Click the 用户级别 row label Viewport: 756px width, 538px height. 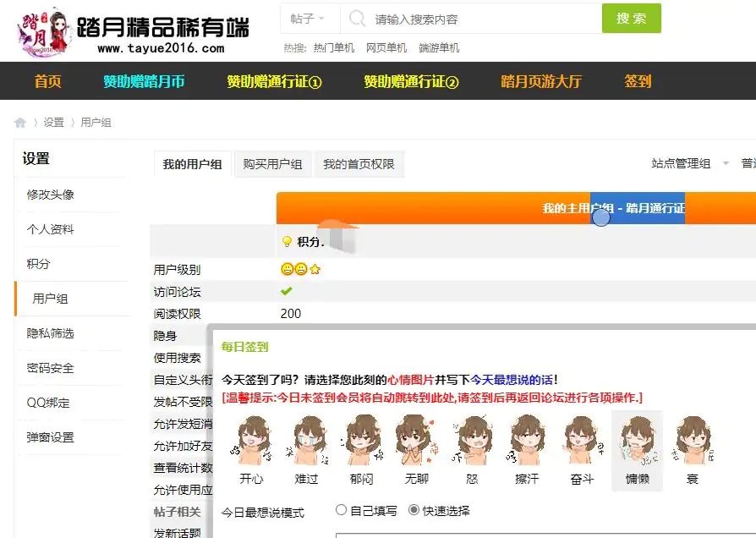177,270
